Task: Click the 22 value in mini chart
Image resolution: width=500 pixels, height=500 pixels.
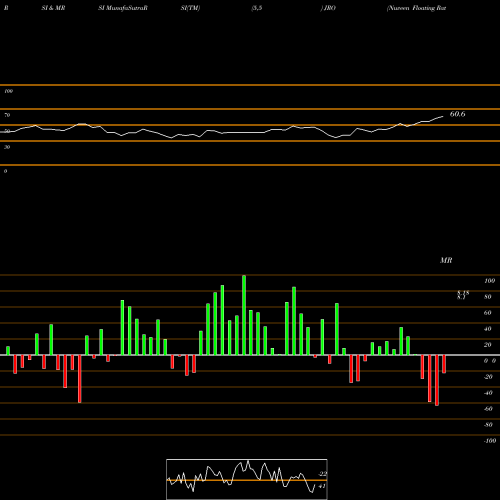Action: pyautogui.click(x=323, y=474)
